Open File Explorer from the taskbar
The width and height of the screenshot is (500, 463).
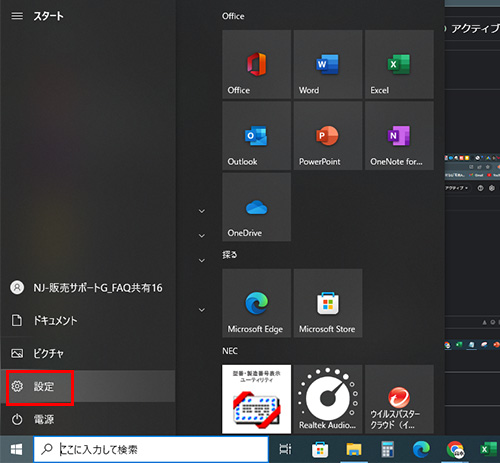pos(354,449)
